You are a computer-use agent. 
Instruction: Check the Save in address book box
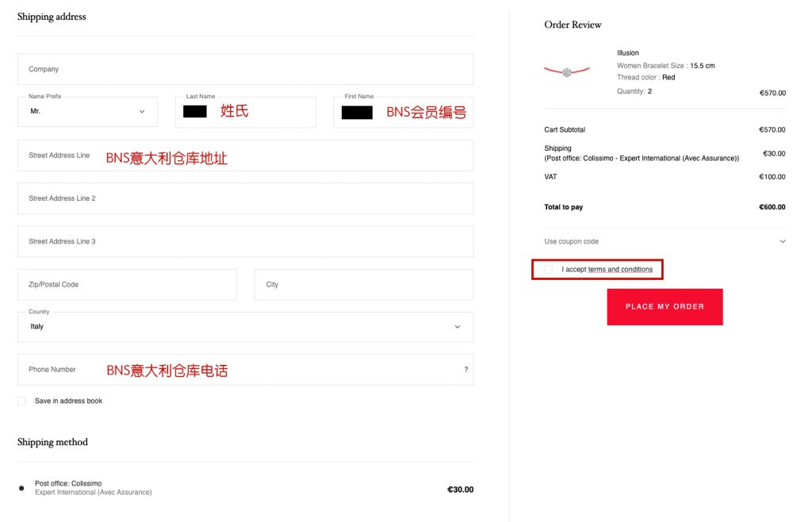point(21,401)
